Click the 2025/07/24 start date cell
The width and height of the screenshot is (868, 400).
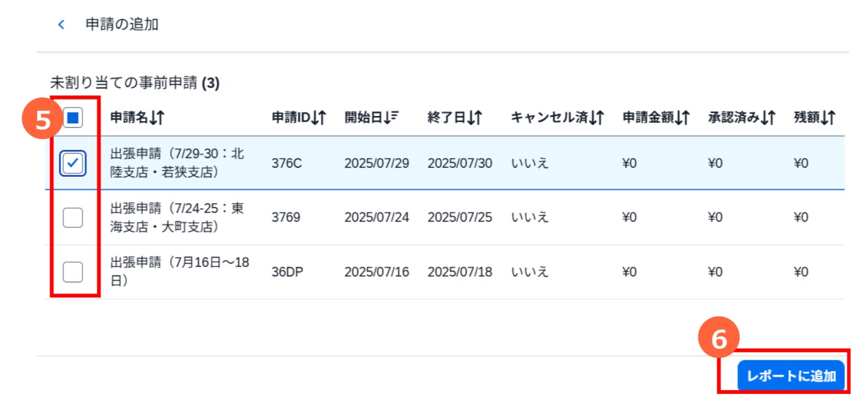click(376, 217)
